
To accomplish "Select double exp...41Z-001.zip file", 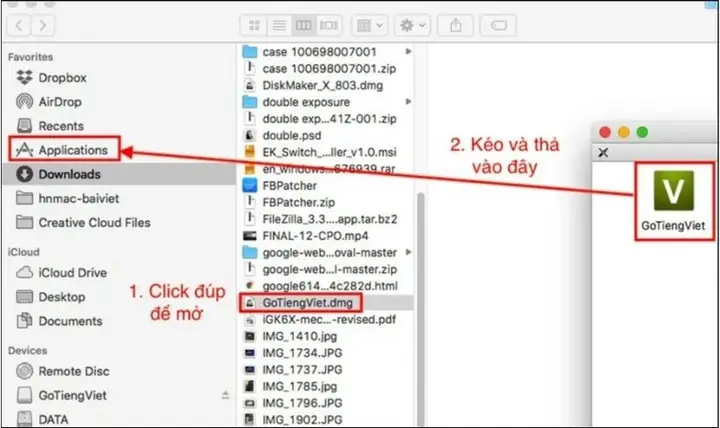I will pos(329,118).
